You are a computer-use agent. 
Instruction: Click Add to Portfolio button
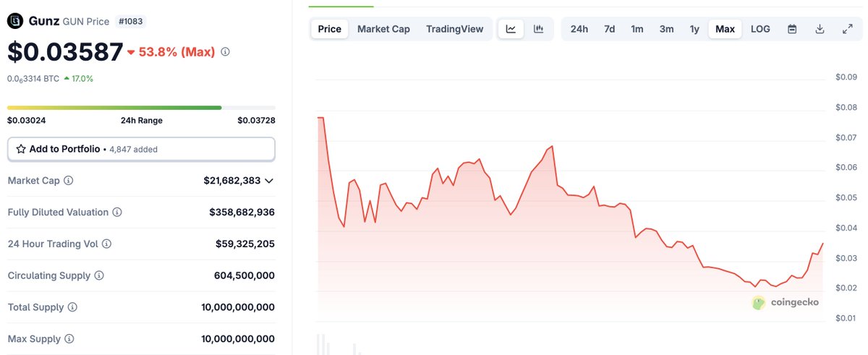[x=141, y=149]
